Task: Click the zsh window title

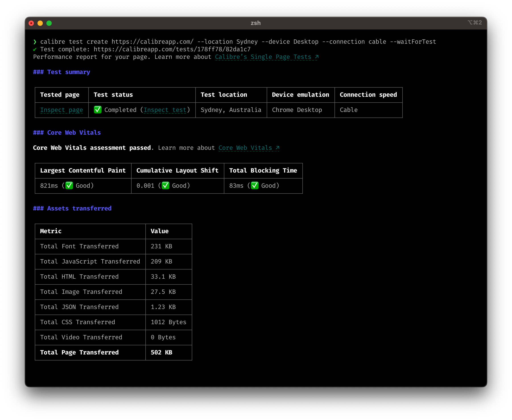Action: point(256,23)
